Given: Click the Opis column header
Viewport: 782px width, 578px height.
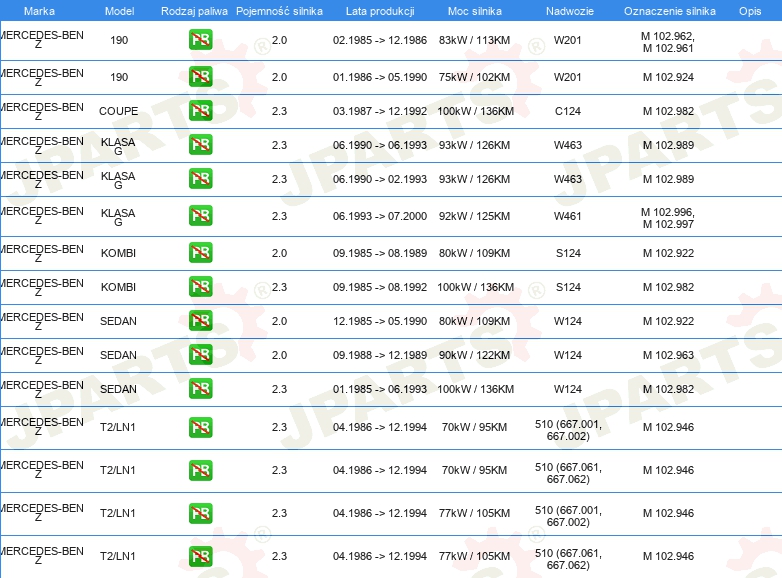Looking at the screenshot, I should [x=750, y=11].
